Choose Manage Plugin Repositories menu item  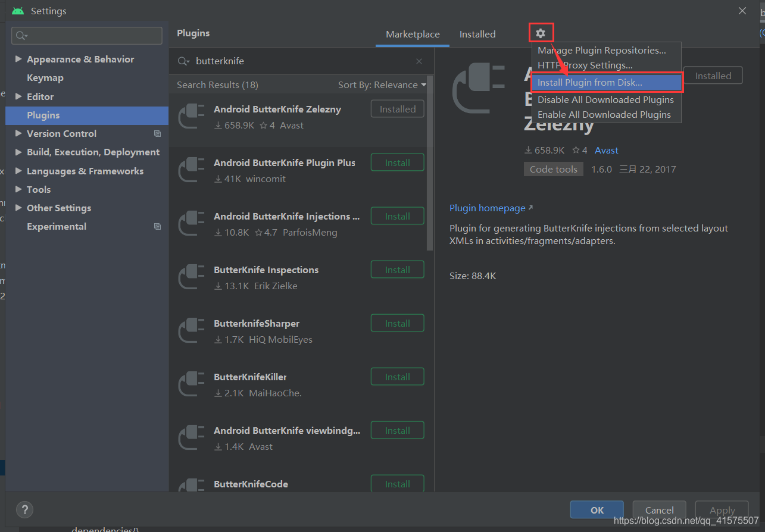click(x=607, y=51)
